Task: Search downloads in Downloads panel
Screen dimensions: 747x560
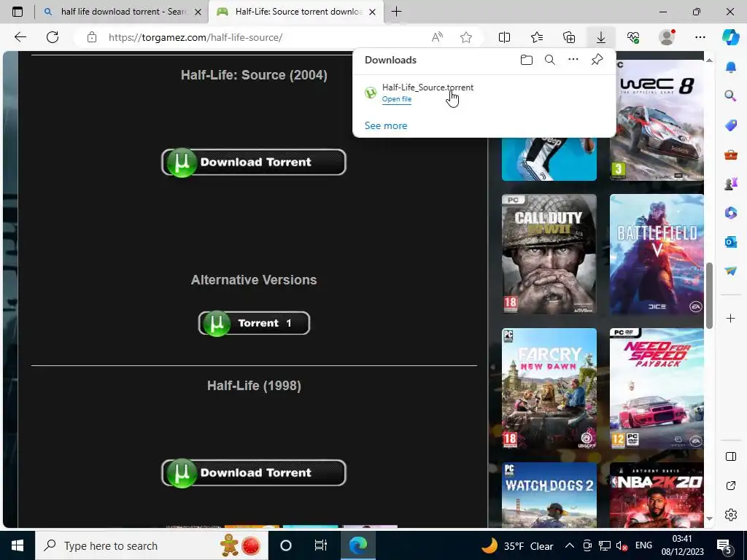Action: point(550,60)
